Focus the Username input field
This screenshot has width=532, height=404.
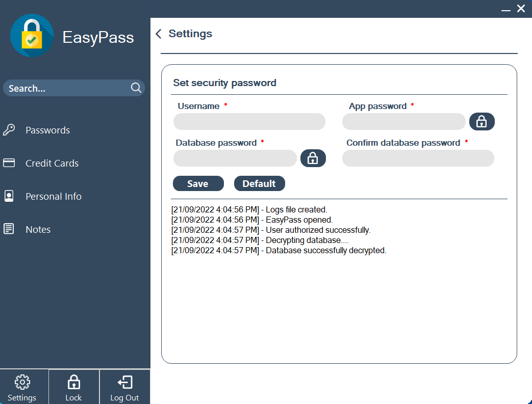(249, 122)
